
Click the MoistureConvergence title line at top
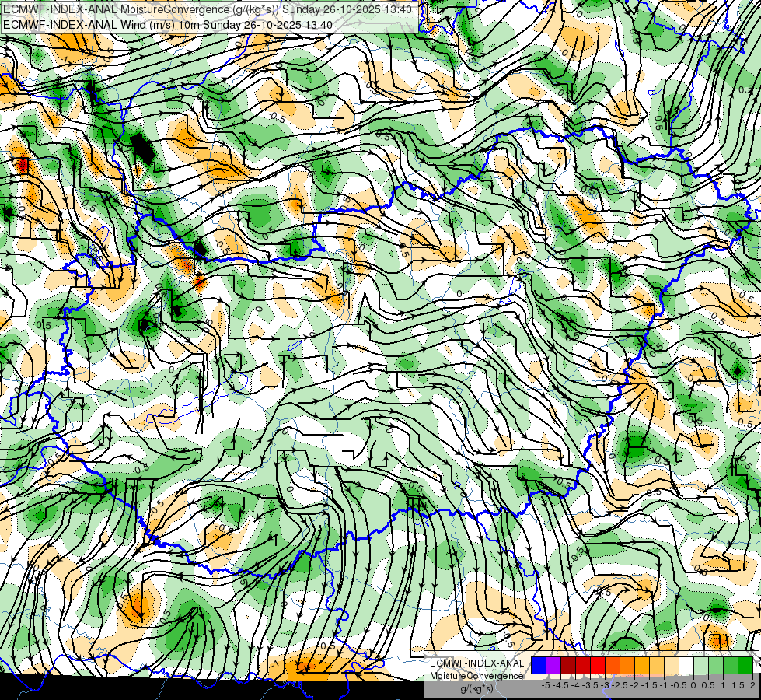tap(207, 9)
